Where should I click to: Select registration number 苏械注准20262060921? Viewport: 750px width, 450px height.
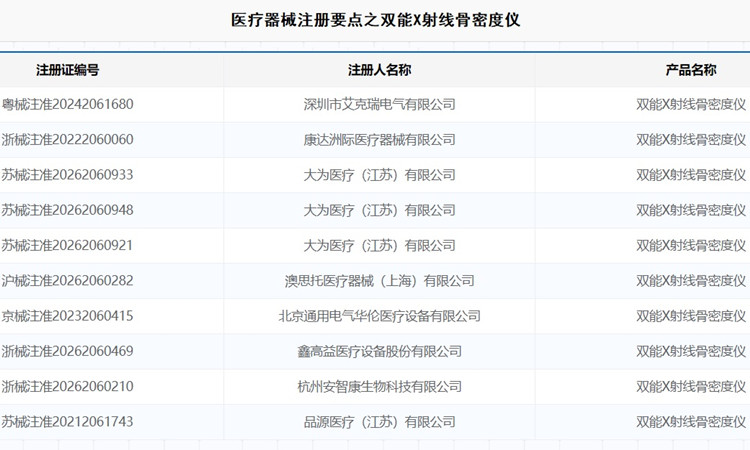point(67,246)
